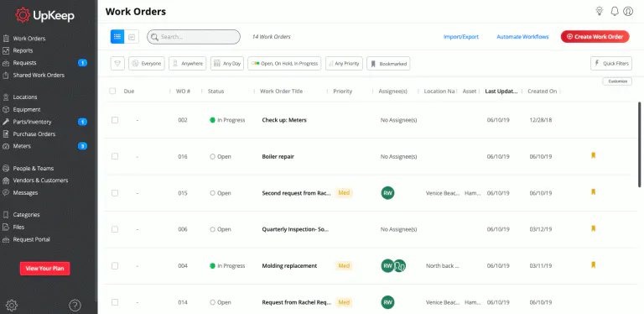Click the Requests notification badge
This screenshot has height=314, width=644.
tap(82, 63)
